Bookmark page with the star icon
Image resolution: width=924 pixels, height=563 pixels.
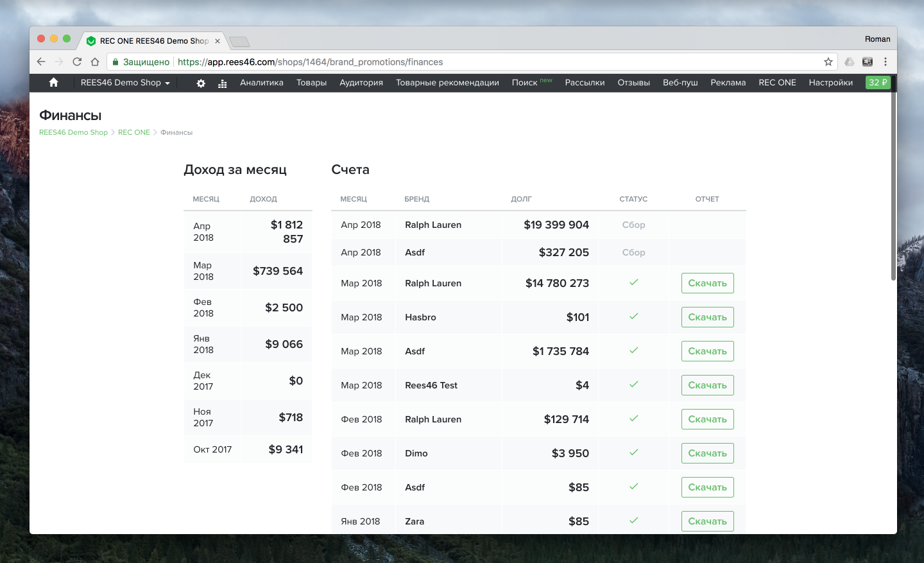[x=828, y=62]
